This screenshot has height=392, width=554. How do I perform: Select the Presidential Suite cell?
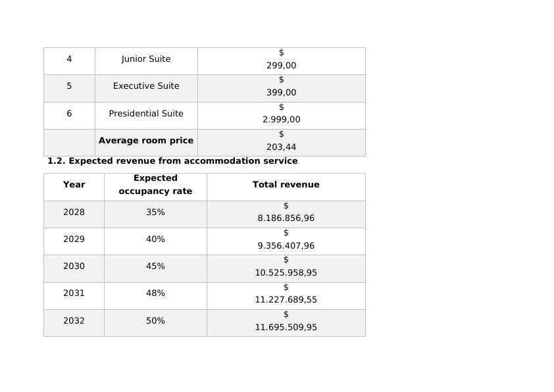(146, 114)
